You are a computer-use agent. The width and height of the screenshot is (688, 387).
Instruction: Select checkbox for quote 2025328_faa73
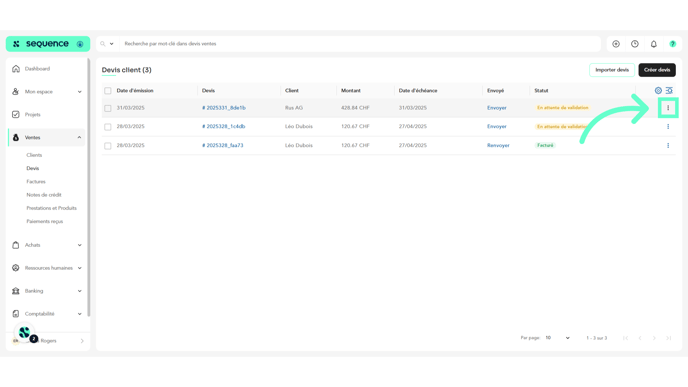(x=108, y=146)
